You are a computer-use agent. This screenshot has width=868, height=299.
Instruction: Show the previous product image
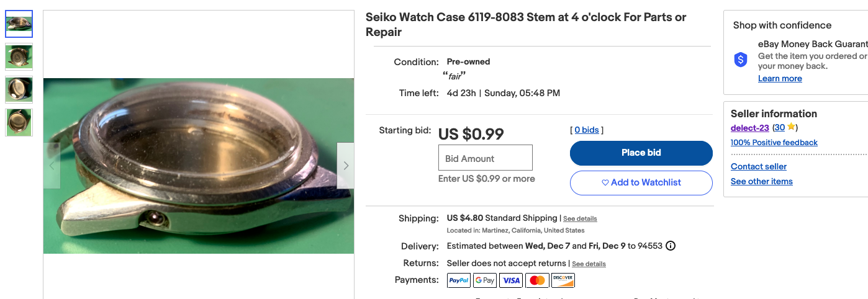[x=52, y=166]
